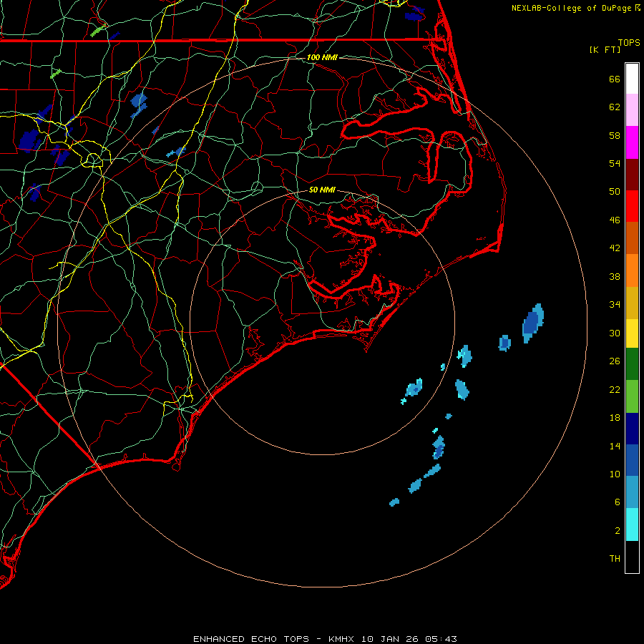Image resolution: width=644 pixels, height=644 pixels.
Task: Click the "50 NMI" range ring label
Action: 322,190
